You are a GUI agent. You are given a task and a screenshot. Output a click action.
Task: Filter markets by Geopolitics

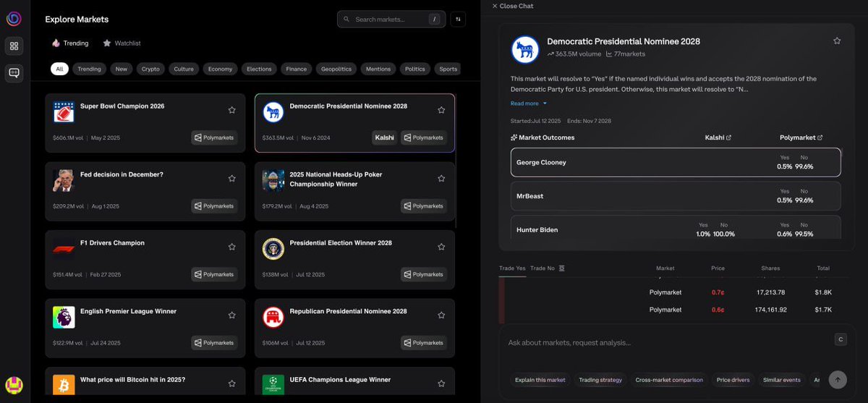point(336,69)
